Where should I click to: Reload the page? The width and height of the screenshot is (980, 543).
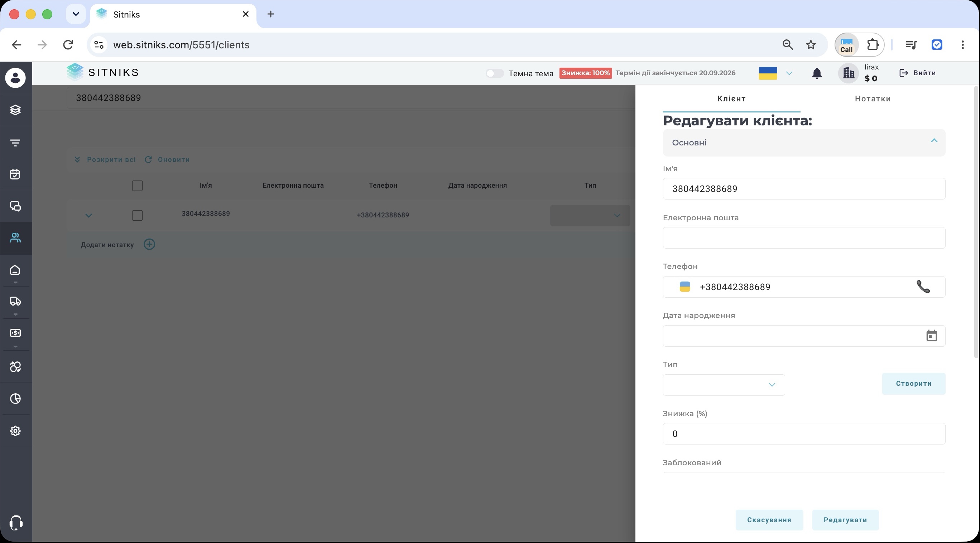(x=68, y=45)
